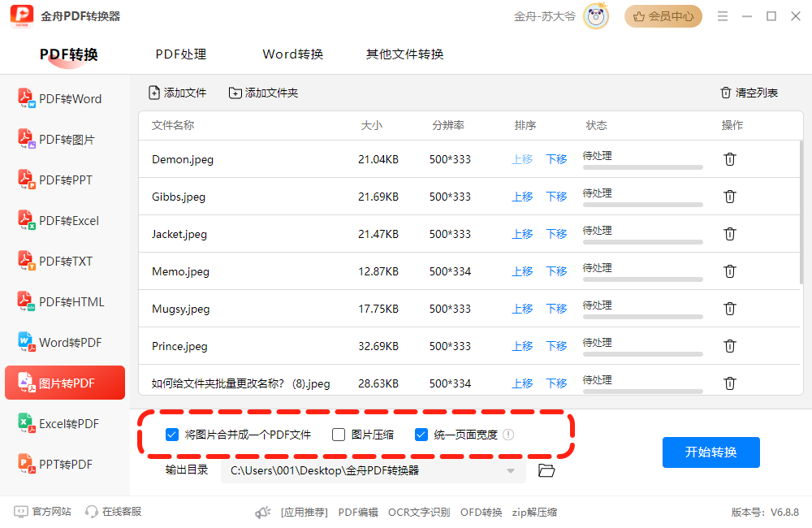Click progress bar of Prince.jpeg
812x528 pixels.
pos(642,354)
